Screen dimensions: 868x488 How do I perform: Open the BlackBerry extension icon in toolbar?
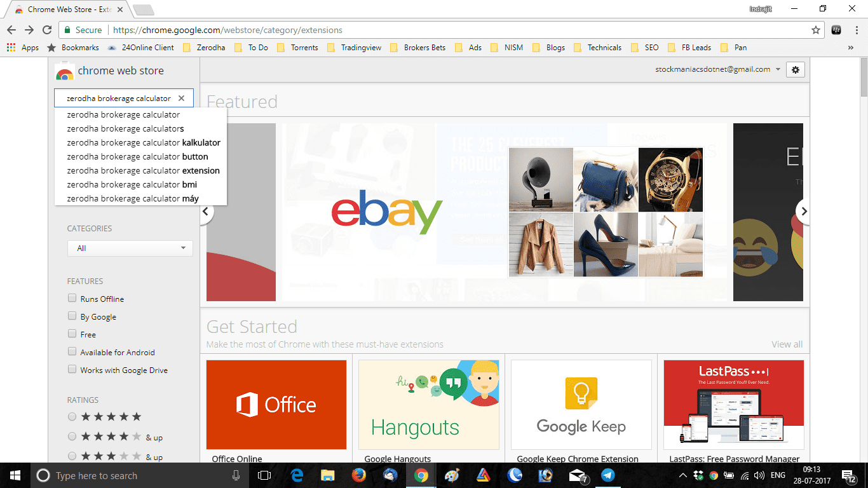point(837,30)
